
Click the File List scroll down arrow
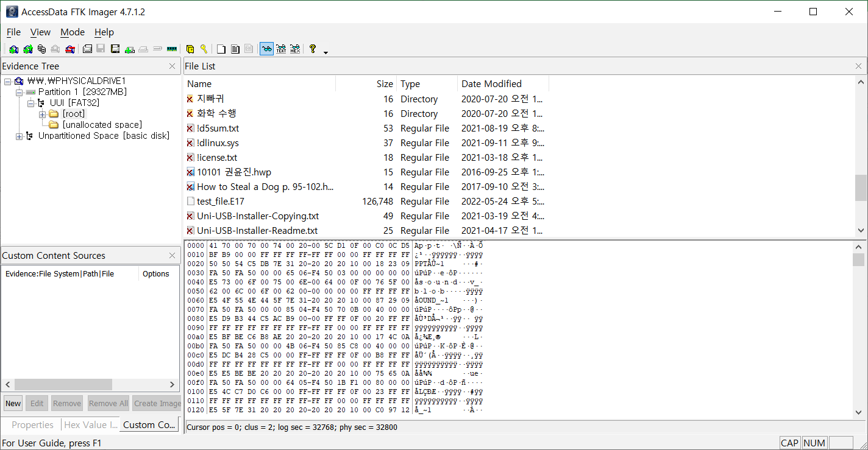pos(861,230)
